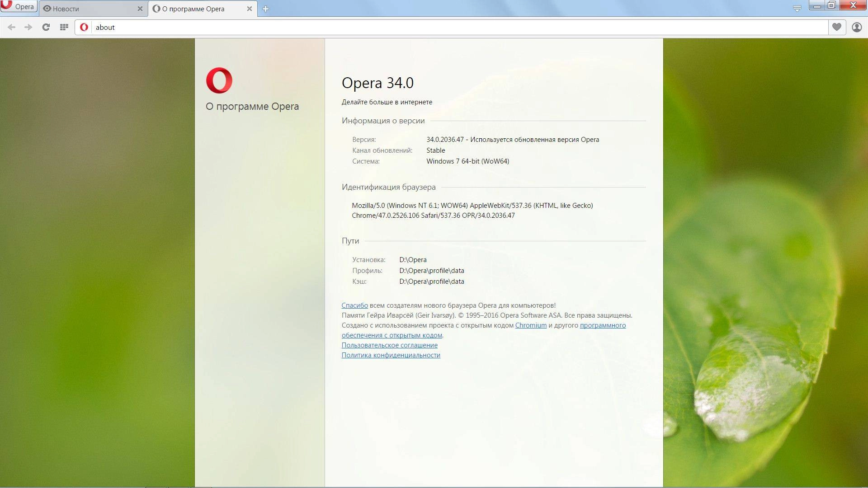The image size is (868, 488).
Task: Open the user account profile icon
Action: tap(857, 27)
